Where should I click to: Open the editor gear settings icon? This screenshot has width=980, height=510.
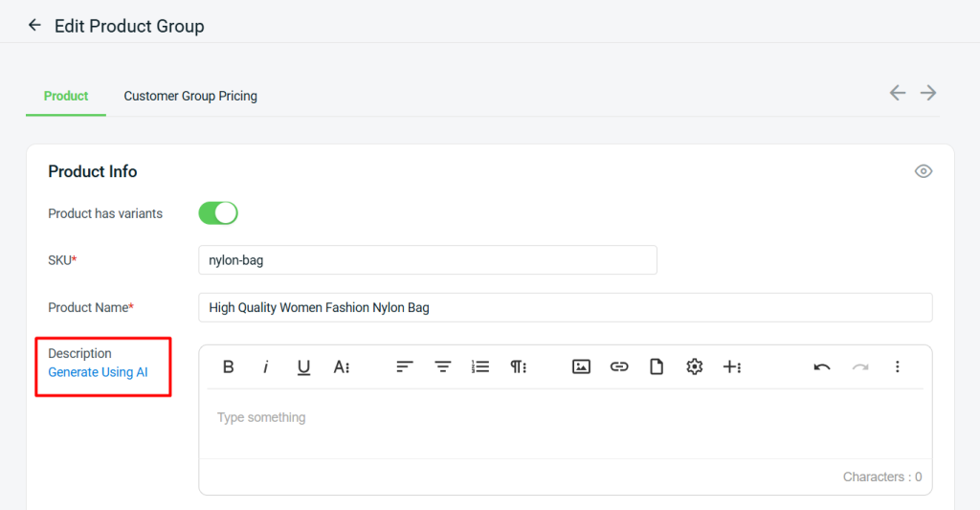[x=695, y=366]
